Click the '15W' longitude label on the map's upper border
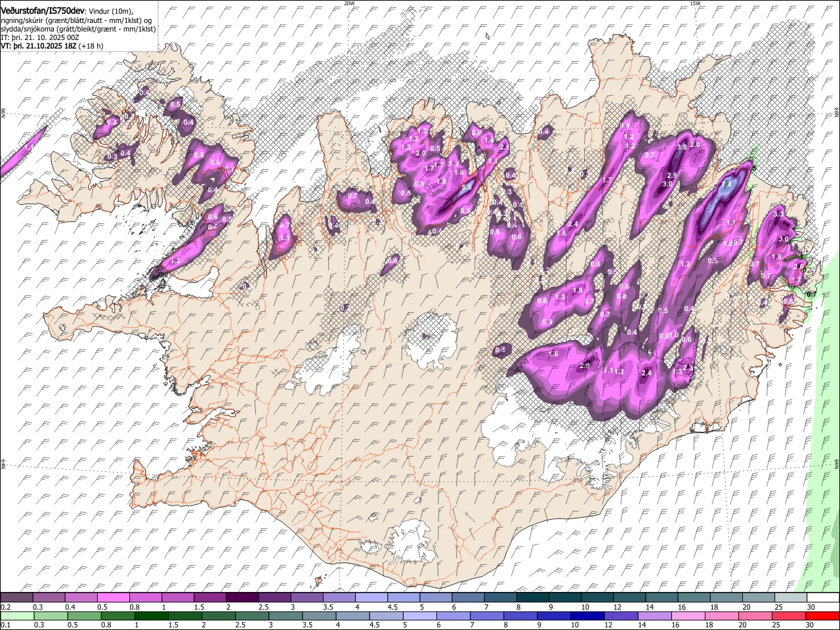 pyautogui.click(x=695, y=3)
